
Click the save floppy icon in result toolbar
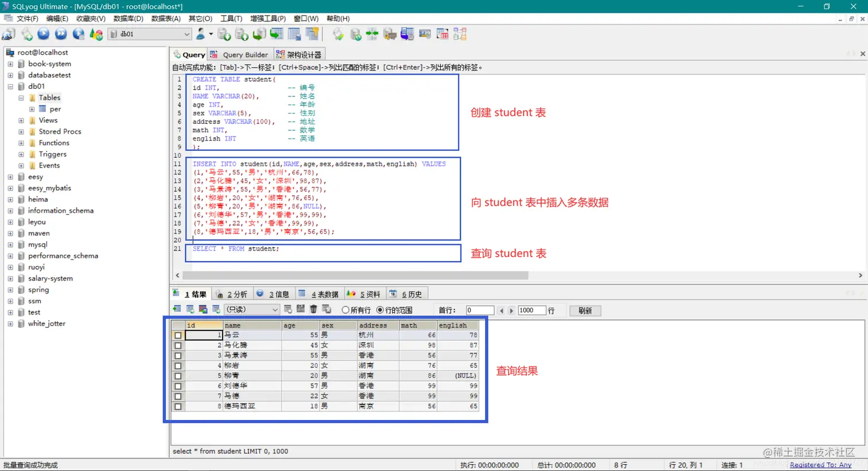click(x=300, y=309)
